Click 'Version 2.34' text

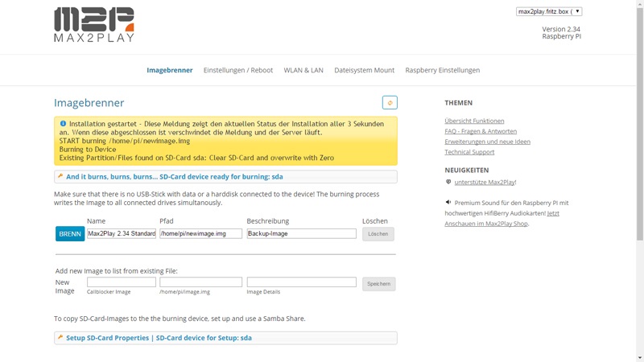coord(561,29)
